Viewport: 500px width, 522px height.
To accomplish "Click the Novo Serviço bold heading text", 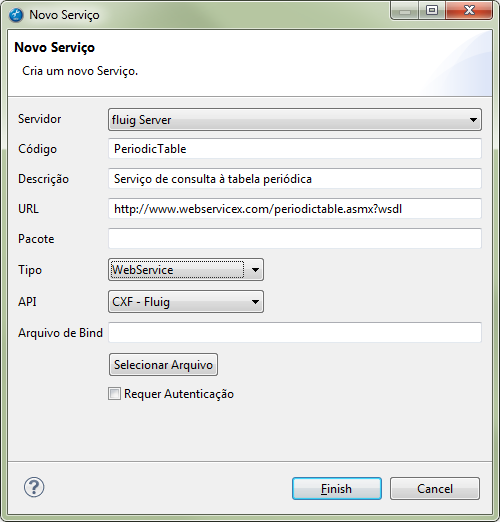I will (x=54, y=47).
